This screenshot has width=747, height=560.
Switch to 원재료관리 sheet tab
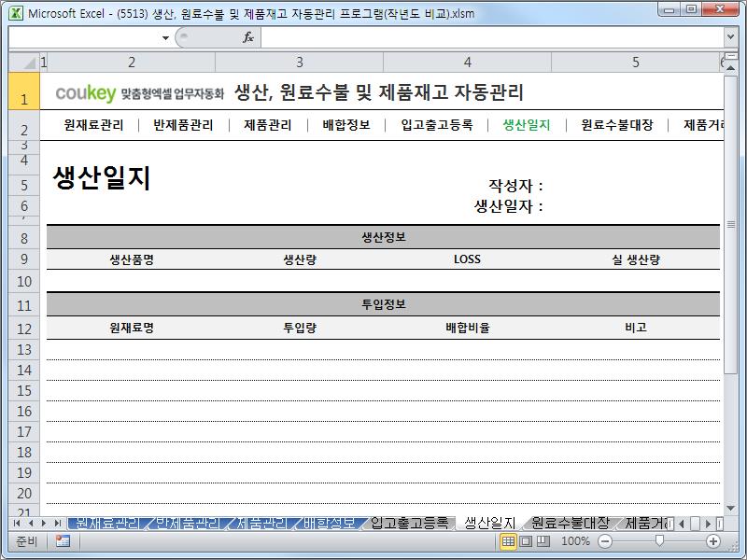point(107,523)
